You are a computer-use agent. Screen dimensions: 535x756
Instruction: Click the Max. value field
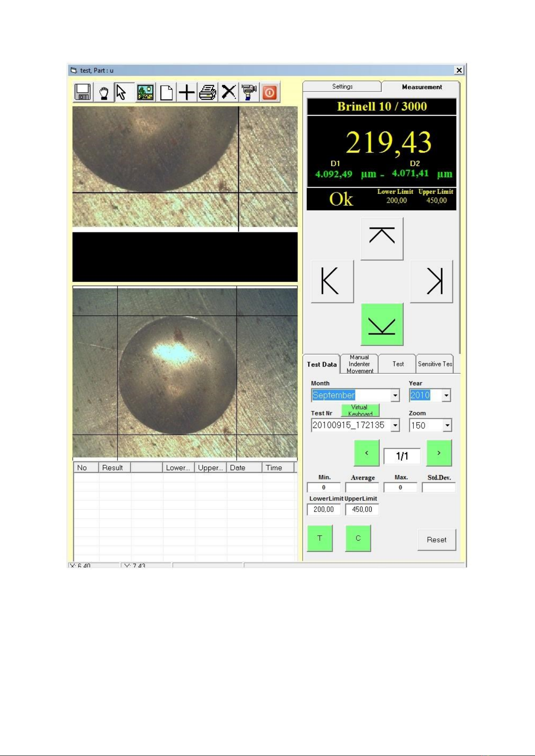(x=400, y=487)
